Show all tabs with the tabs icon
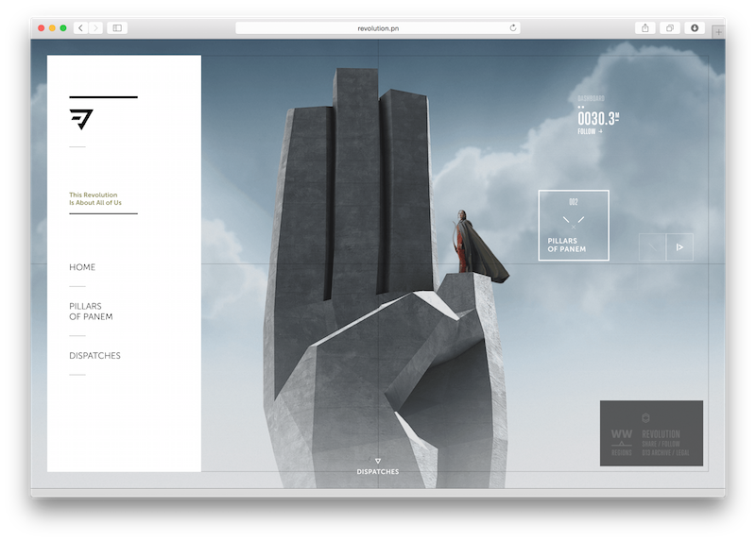 point(670,28)
